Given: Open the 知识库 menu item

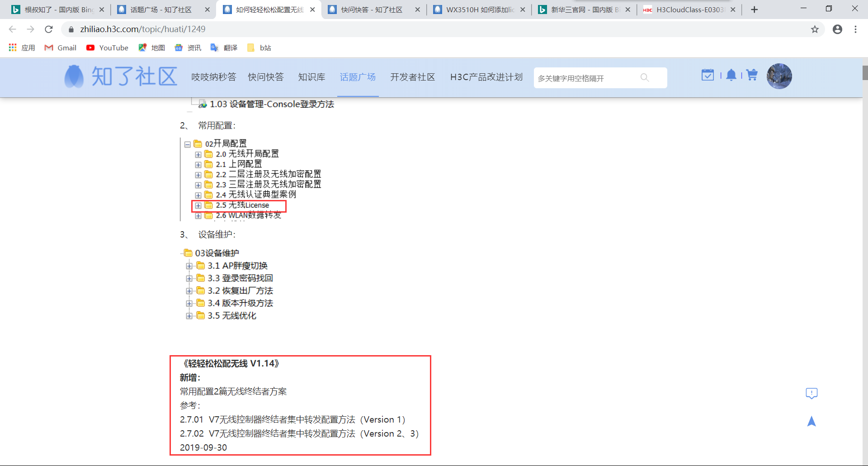Looking at the screenshot, I should point(311,77).
